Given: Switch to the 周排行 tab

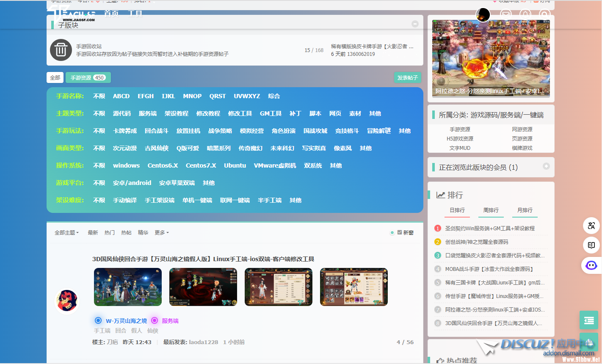Looking at the screenshot, I should coord(491,210).
